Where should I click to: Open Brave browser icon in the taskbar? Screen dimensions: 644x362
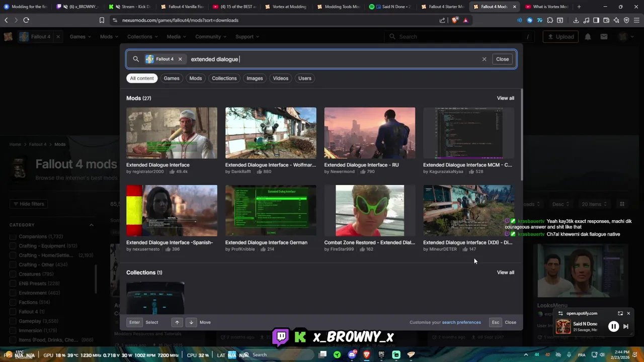click(367, 354)
